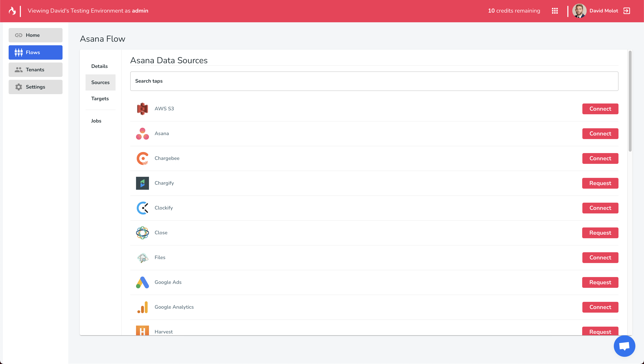Click the David Molot username
Viewport: 644px width, 364px height.
click(604, 11)
